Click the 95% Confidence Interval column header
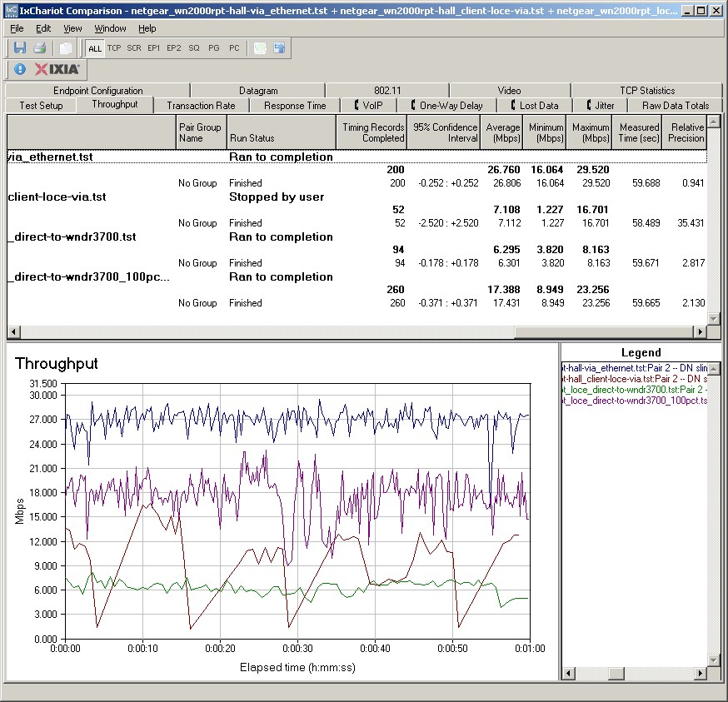This screenshot has width=728, height=702. (x=443, y=132)
